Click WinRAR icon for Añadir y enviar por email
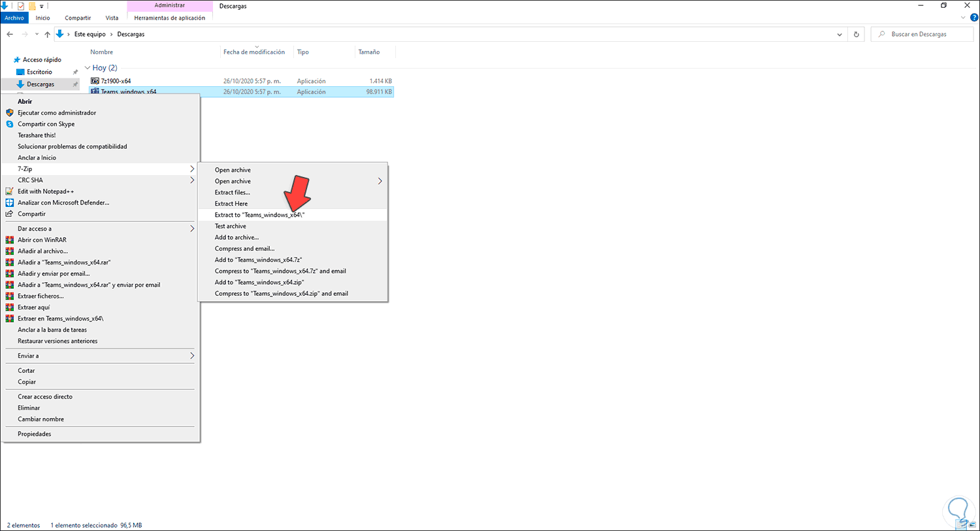 [10, 274]
